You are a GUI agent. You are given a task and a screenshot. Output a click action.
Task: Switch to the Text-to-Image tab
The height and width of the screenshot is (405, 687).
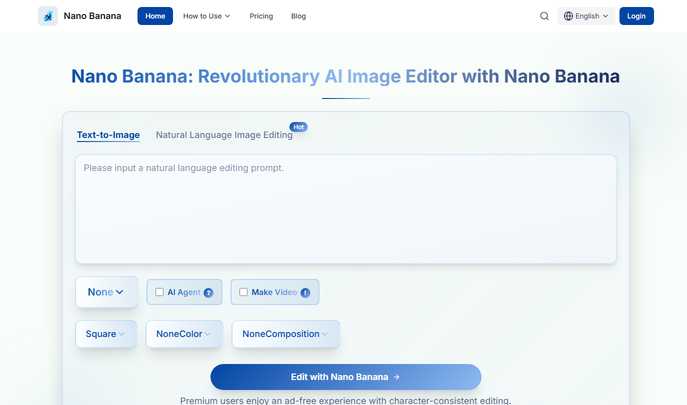[x=108, y=135]
